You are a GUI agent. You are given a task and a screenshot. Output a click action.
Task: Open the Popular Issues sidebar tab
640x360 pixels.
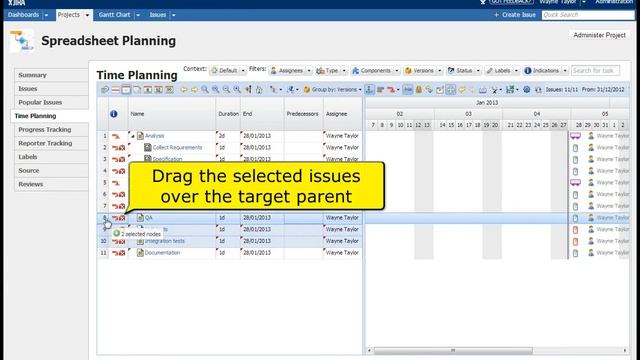tap(51, 102)
